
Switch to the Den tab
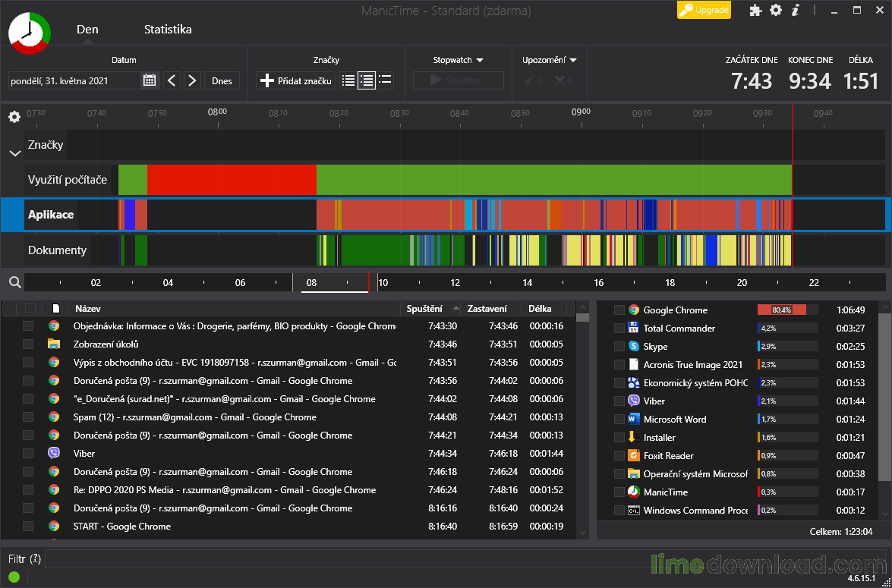click(87, 30)
